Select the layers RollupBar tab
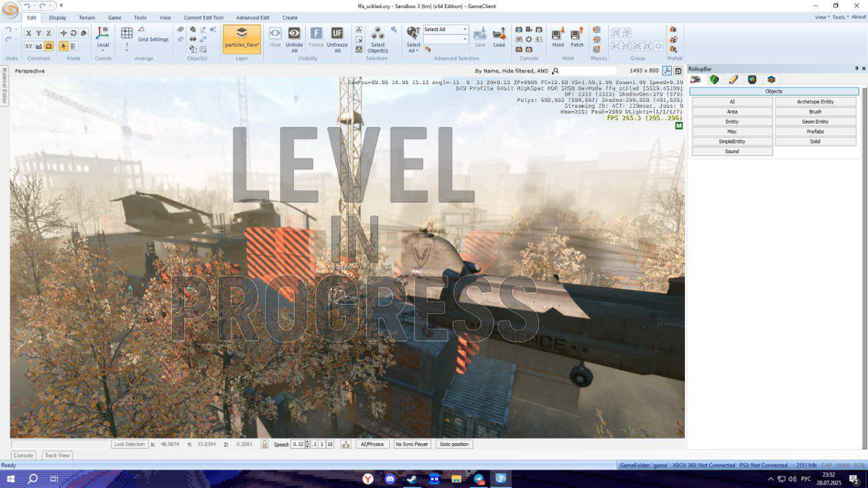Screen dimensions: 868x488 (x=771, y=80)
